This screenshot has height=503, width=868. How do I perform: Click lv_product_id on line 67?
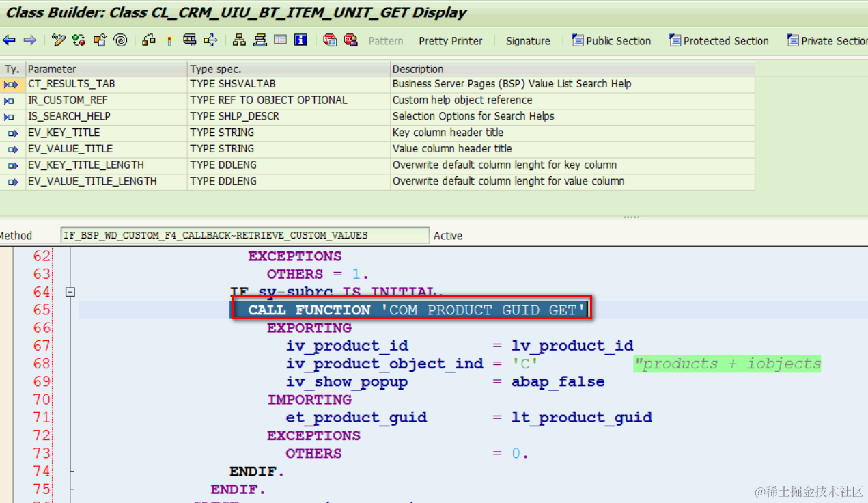pos(572,346)
